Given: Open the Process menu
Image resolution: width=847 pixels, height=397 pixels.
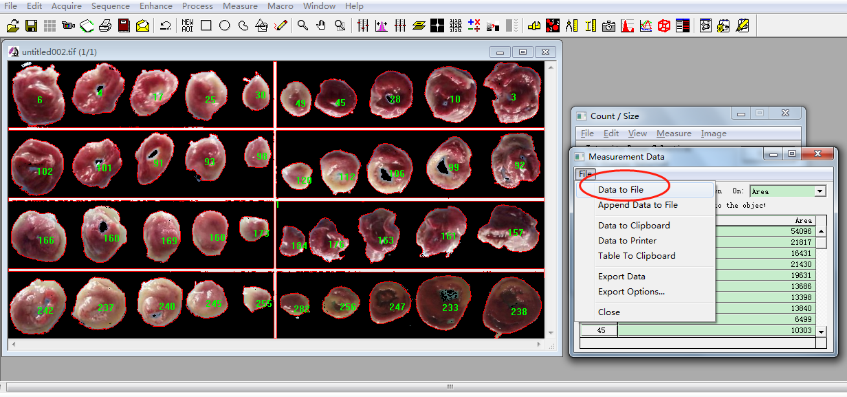Looking at the screenshot, I should point(197,6).
